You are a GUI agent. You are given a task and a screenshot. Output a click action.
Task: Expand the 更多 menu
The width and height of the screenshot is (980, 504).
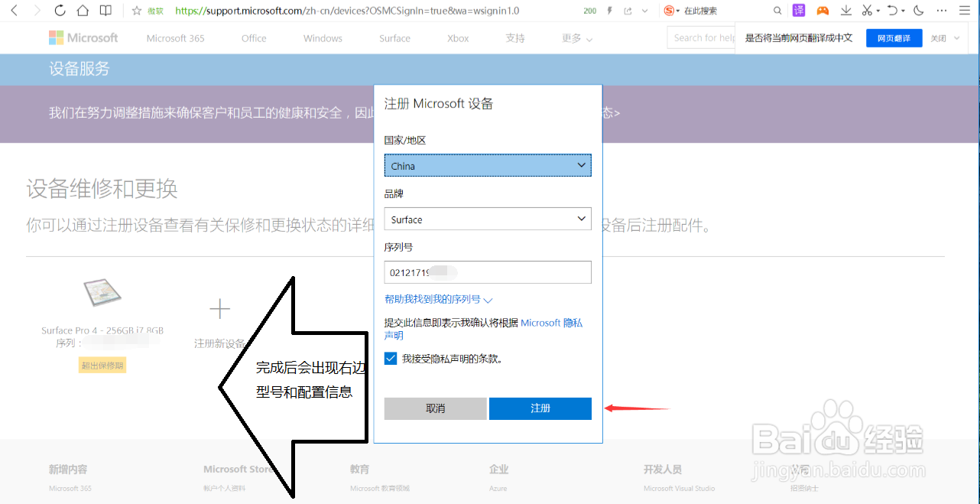pos(577,38)
